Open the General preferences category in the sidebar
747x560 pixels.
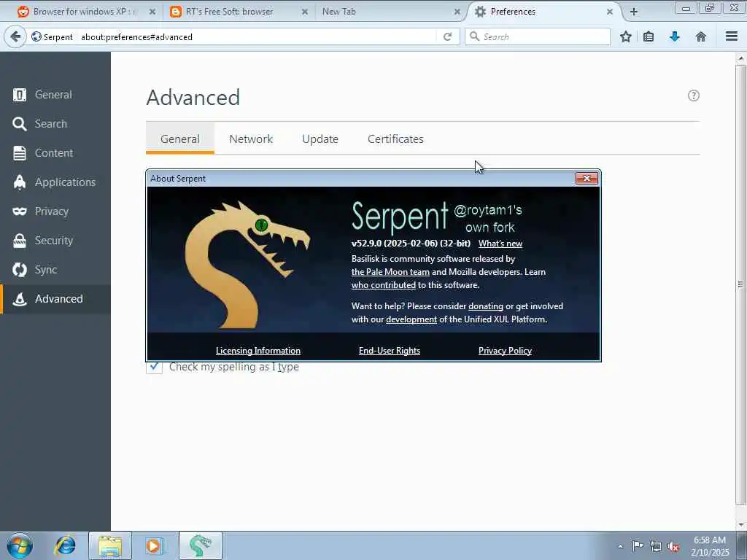pos(55,95)
